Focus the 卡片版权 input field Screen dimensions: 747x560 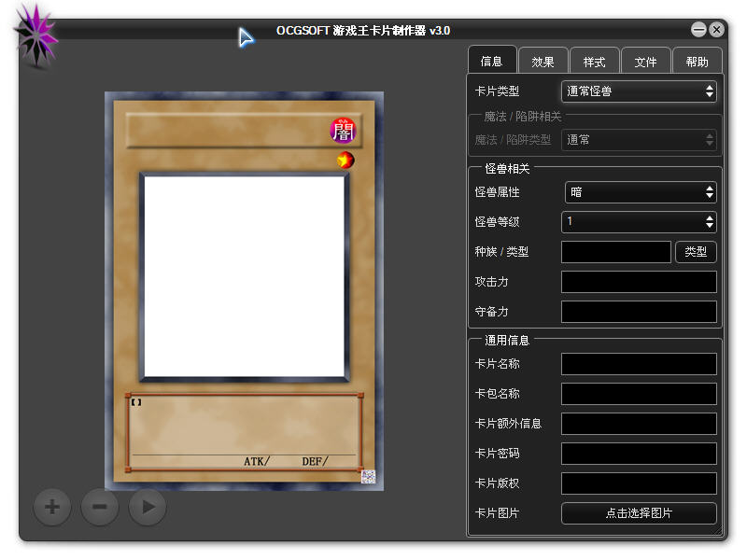(639, 483)
